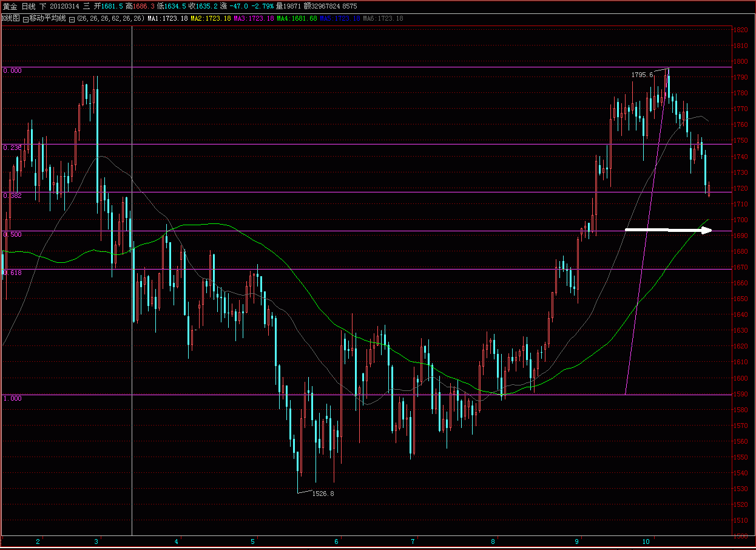Viewport: 756px width, 550px height.
Task: Open the 移动平均线 indicator label
Action: click(x=47, y=18)
